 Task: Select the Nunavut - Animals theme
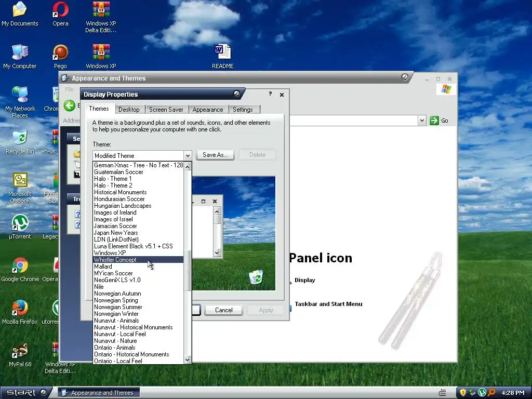point(138,321)
